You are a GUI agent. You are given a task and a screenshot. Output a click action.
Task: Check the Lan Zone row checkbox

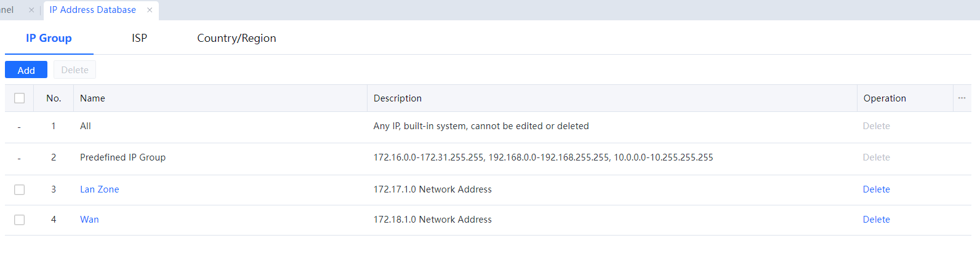coord(20,189)
